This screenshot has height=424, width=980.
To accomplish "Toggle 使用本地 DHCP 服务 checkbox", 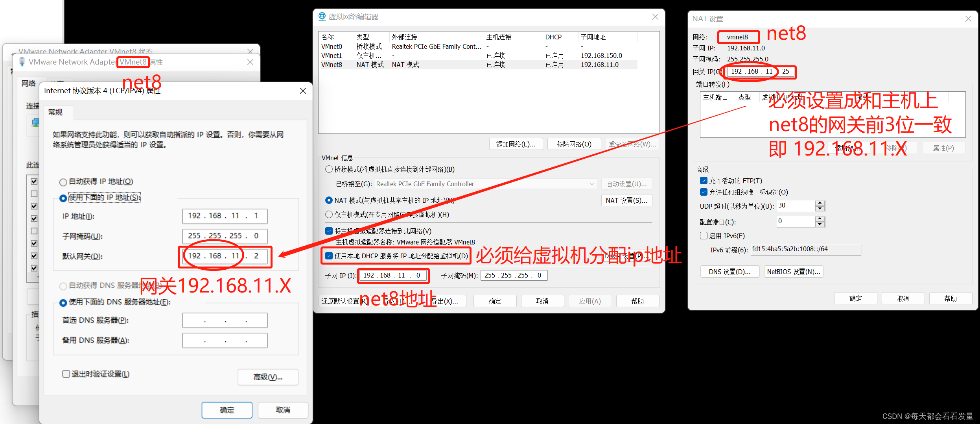I will pyautogui.click(x=329, y=256).
